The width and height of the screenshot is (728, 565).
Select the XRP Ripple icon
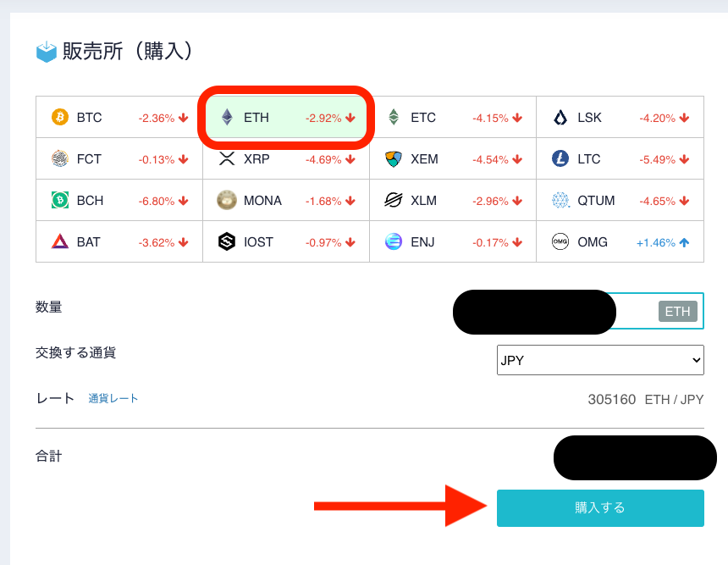227,159
